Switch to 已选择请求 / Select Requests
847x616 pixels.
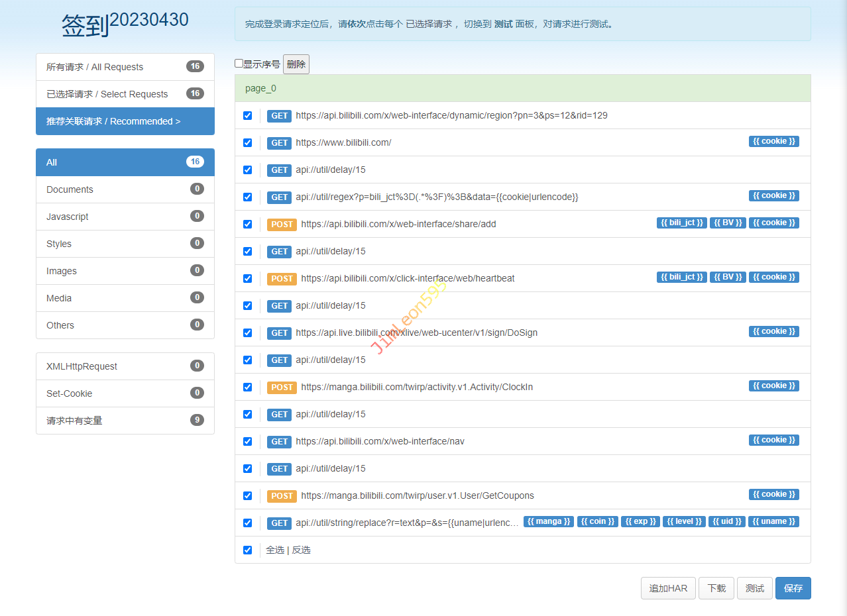point(125,94)
